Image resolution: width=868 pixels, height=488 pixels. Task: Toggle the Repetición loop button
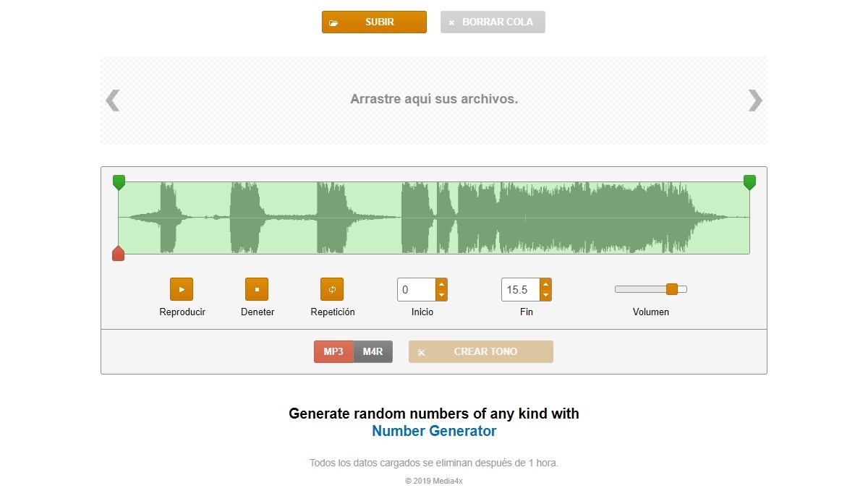click(332, 289)
